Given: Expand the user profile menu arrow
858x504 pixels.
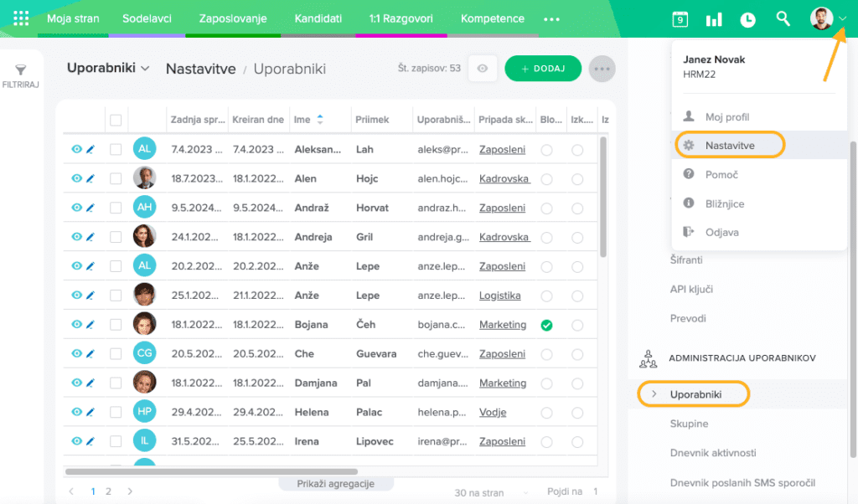Looking at the screenshot, I should pos(842,19).
